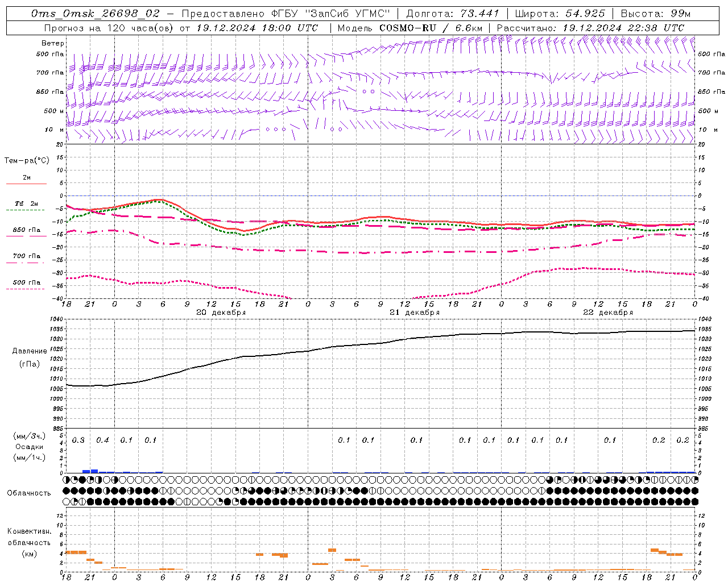Click the Широта: 54.925 value
Image resolution: width=728 pixels, height=582 pixels.
click(x=560, y=14)
